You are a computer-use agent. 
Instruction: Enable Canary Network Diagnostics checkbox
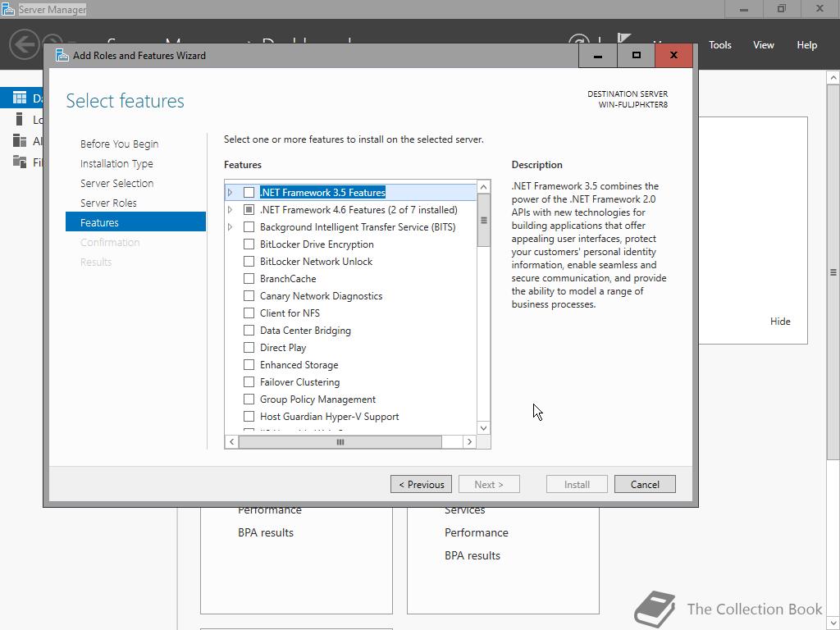coord(249,295)
